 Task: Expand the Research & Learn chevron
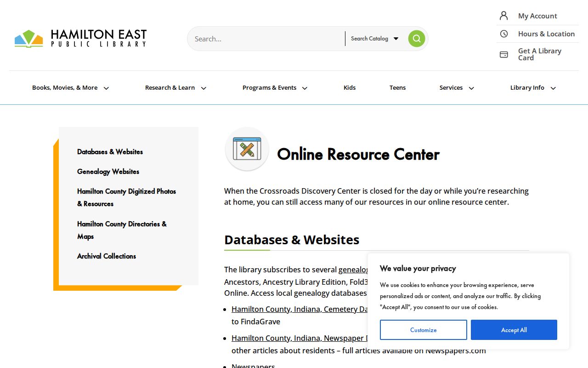coord(204,88)
